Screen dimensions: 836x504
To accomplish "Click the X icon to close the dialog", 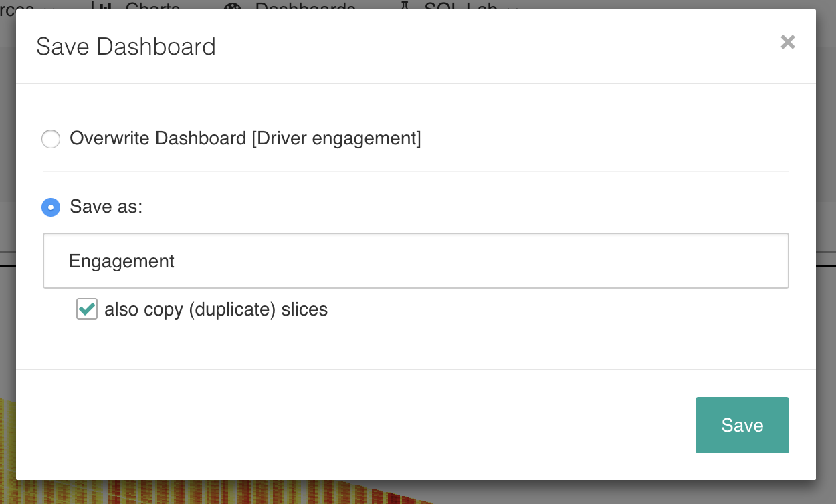I will click(x=788, y=43).
